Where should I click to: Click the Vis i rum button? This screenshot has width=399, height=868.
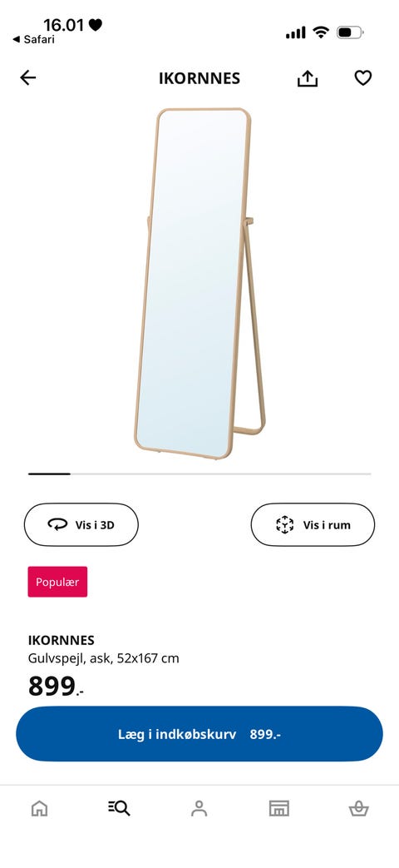(x=313, y=524)
